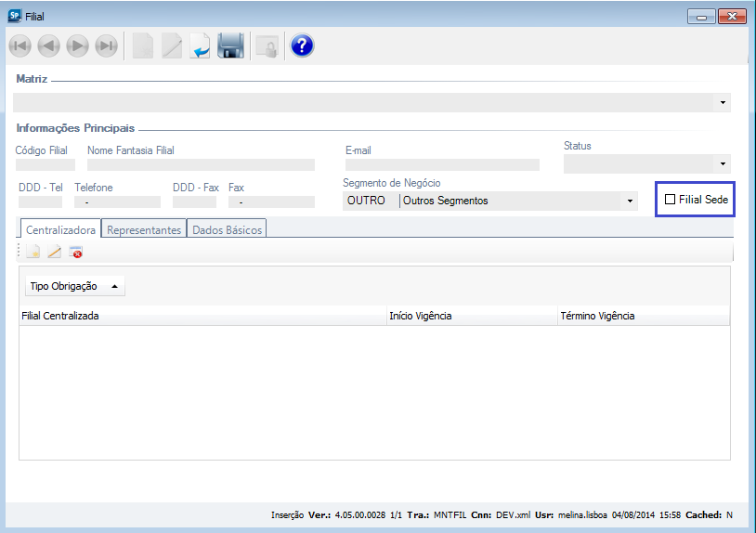
Task: Add new item in Centralizadora grid toolbar
Action: coord(33,252)
